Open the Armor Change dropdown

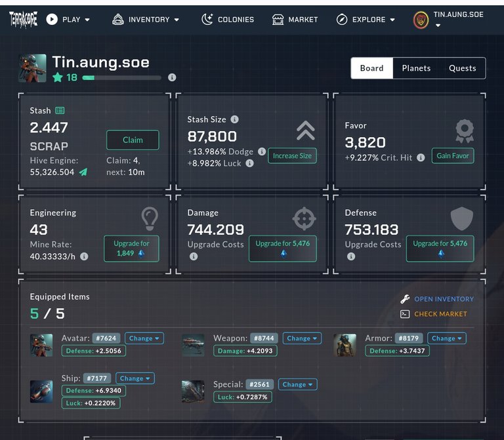click(446, 338)
